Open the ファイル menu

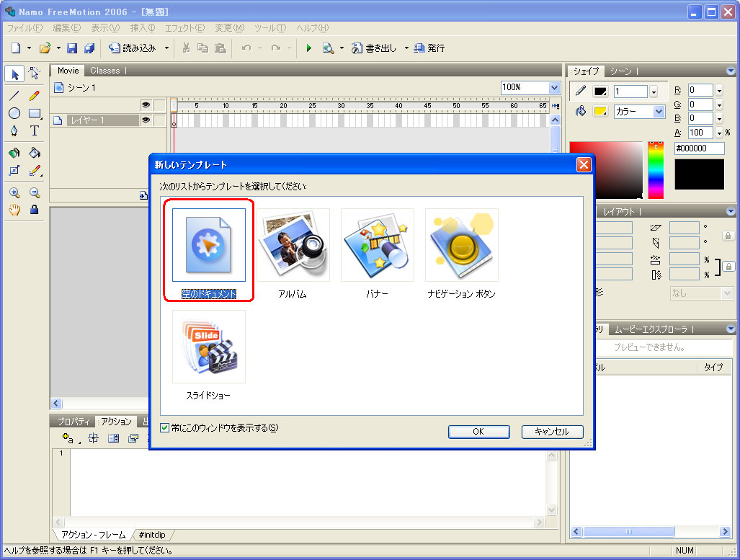point(24,28)
